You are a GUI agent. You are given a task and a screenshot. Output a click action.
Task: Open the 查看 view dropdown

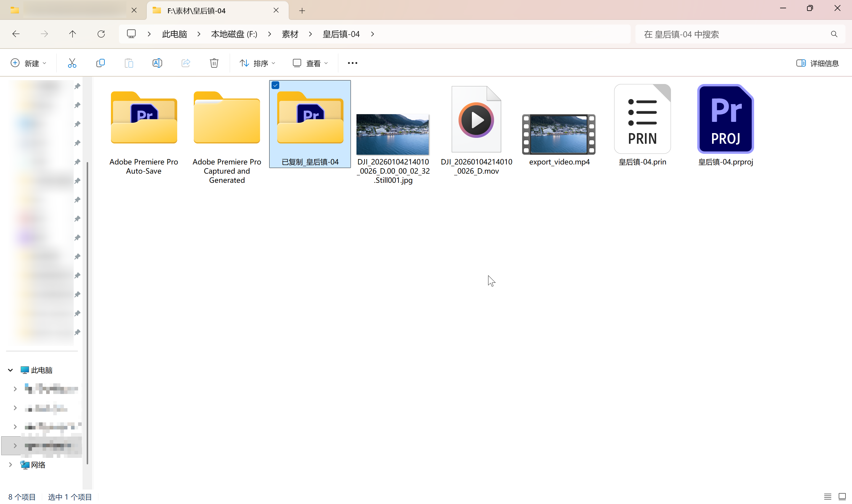click(310, 63)
